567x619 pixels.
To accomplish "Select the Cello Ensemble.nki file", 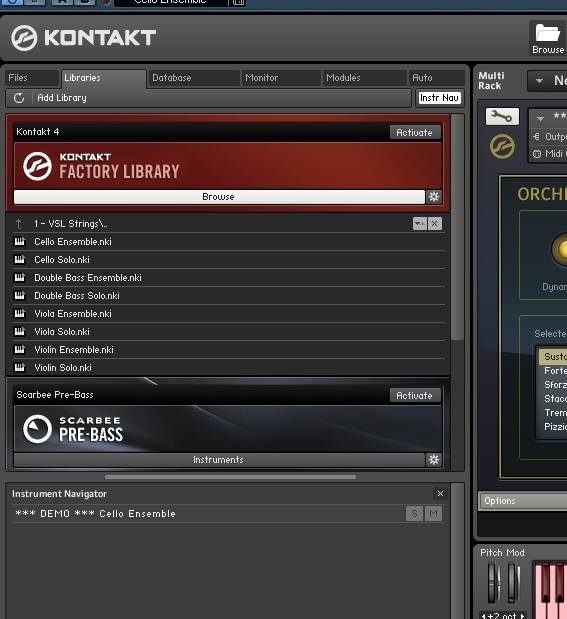I will [x=228, y=241].
